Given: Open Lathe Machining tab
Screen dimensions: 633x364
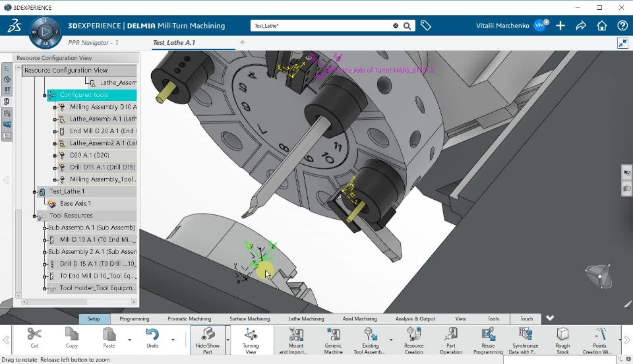Looking at the screenshot, I should [x=307, y=318].
